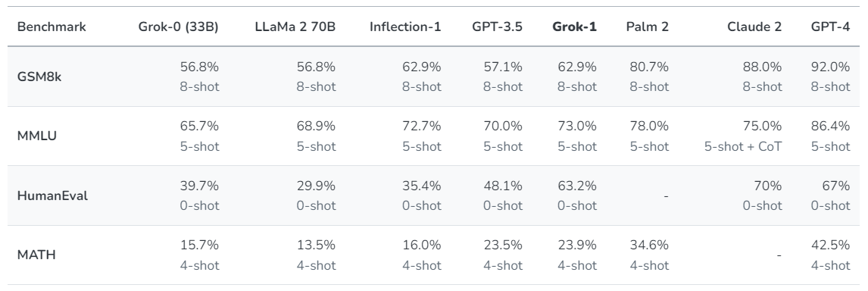Click the Benchmark column header
Image resolution: width=868 pixels, height=291 pixels.
coord(52,27)
